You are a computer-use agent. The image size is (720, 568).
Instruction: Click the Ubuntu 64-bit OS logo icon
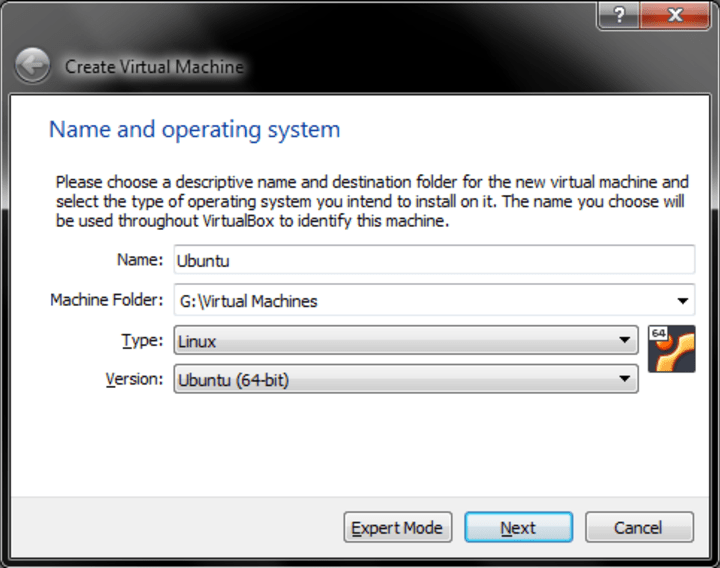[671, 349]
